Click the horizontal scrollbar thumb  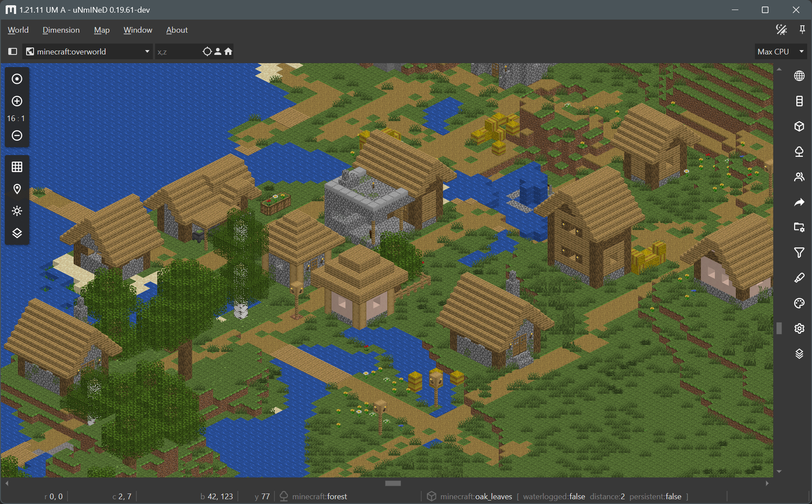(393, 483)
